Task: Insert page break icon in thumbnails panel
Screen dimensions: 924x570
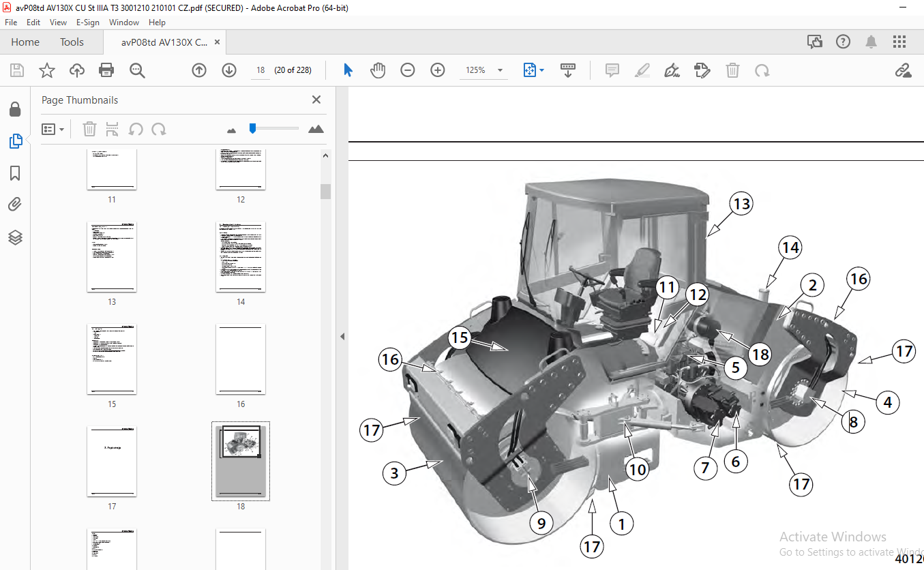Action: click(113, 129)
